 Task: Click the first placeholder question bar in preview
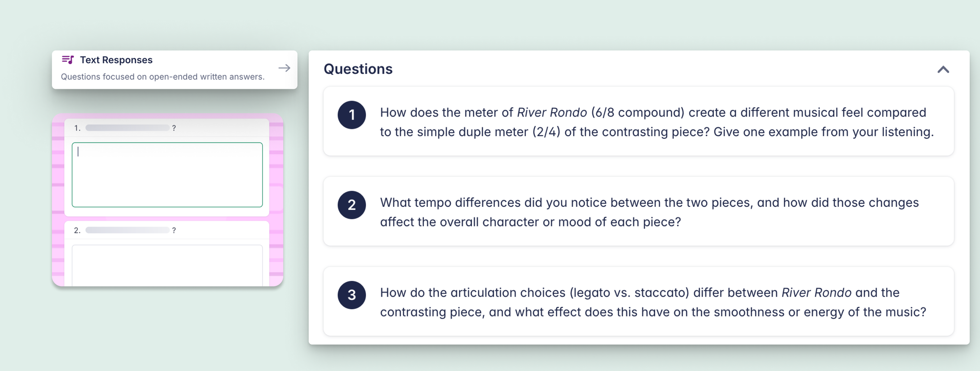[x=127, y=128]
